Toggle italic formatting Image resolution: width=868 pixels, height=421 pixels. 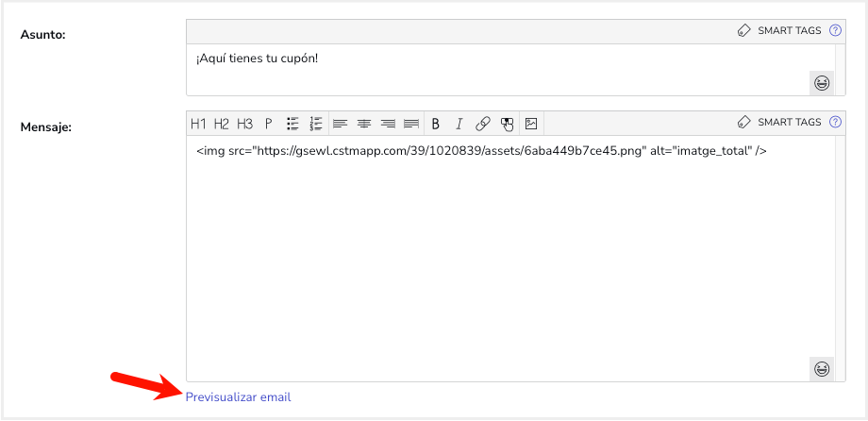[459, 124]
